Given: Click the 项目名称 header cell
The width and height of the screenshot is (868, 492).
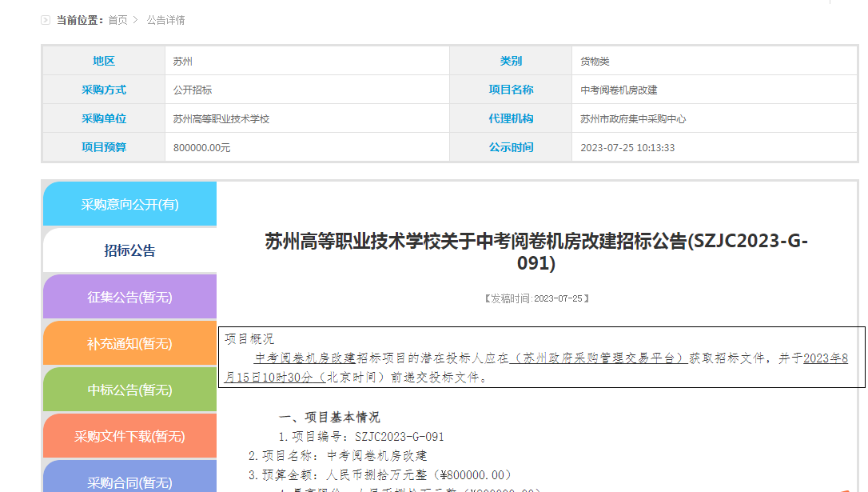Looking at the screenshot, I should pyautogui.click(x=511, y=90).
